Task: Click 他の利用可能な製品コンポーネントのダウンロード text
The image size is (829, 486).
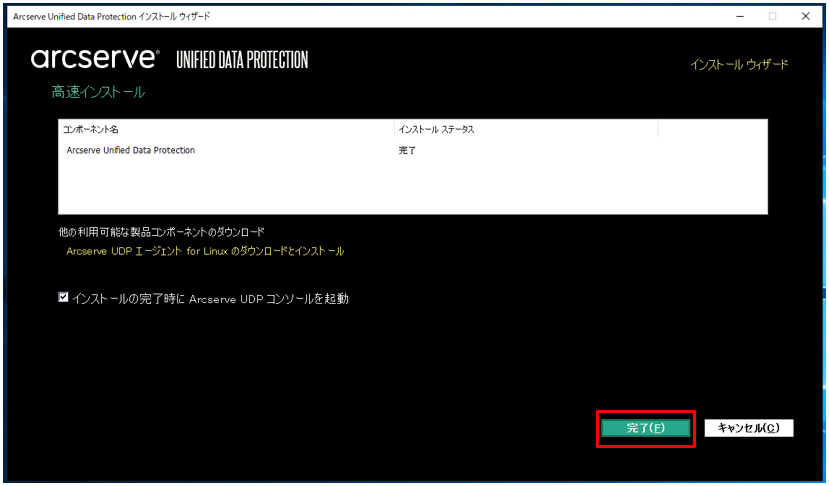Action: point(162,232)
